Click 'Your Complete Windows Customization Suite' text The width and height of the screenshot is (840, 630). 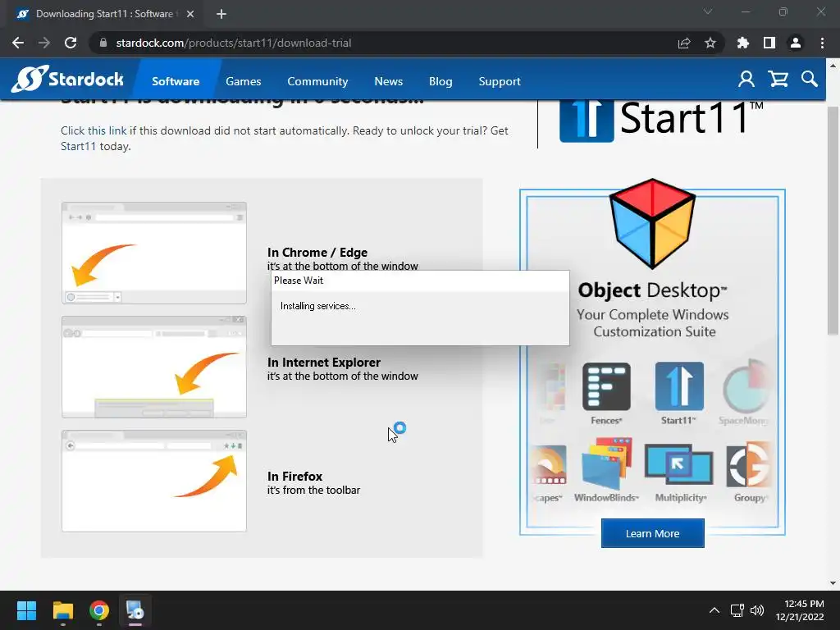pyautogui.click(x=653, y=323)
